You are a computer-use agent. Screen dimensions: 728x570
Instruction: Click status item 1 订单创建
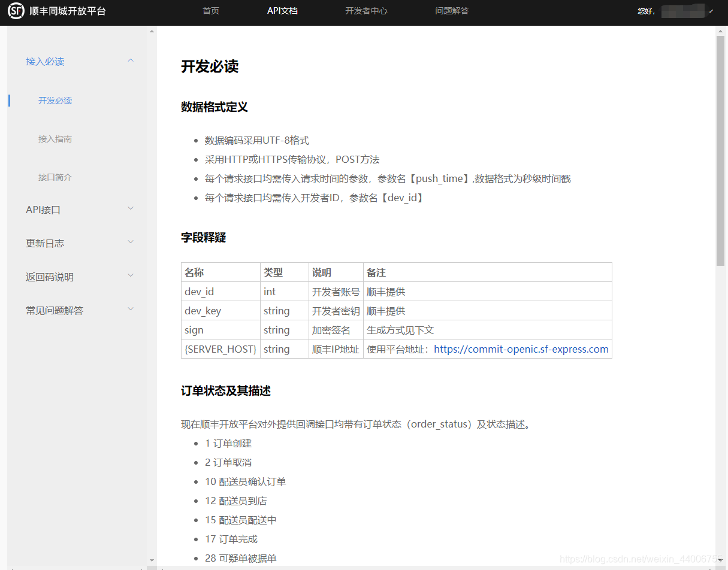tap(228, 444)
